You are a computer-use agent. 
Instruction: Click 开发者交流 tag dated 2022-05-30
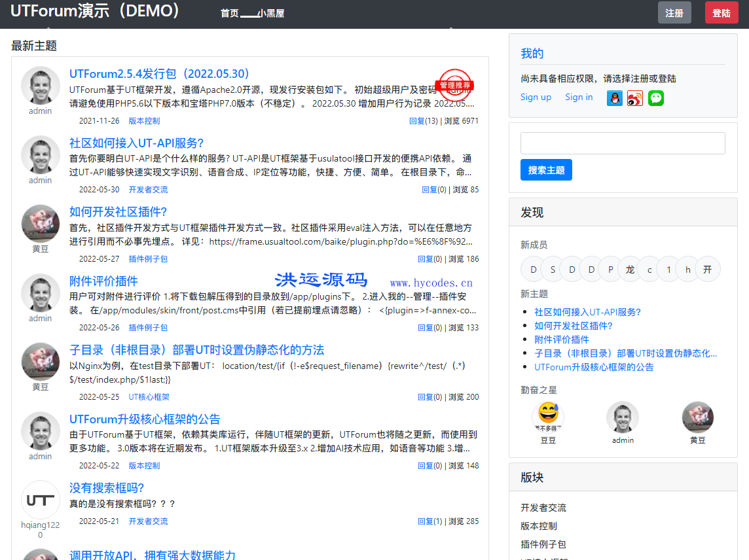click(148, 190)
